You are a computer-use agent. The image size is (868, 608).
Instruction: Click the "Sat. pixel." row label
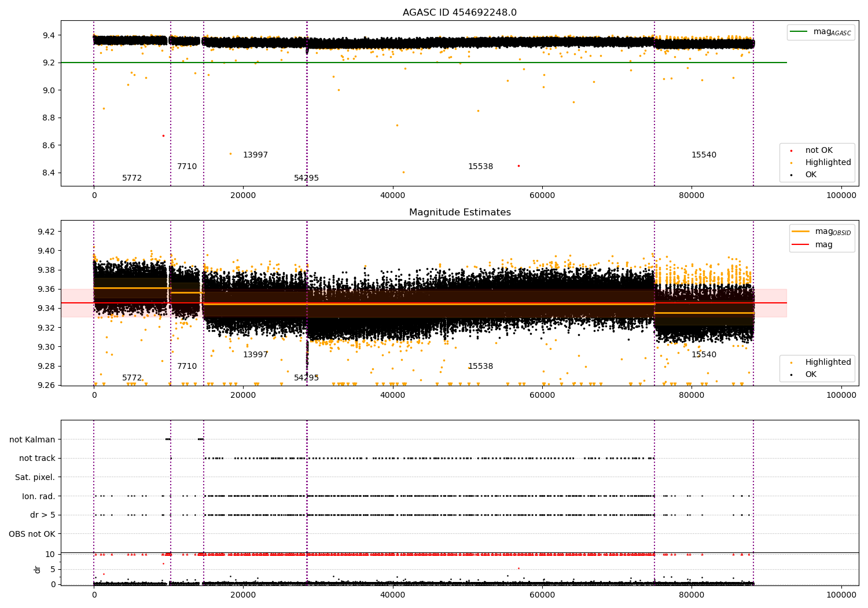[x=35, y=478]
